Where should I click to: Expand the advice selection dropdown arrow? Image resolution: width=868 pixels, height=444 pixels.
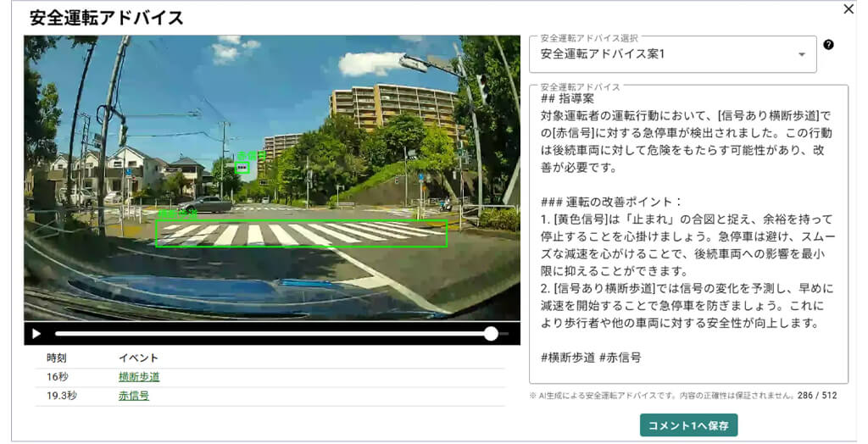click(802, 55)
